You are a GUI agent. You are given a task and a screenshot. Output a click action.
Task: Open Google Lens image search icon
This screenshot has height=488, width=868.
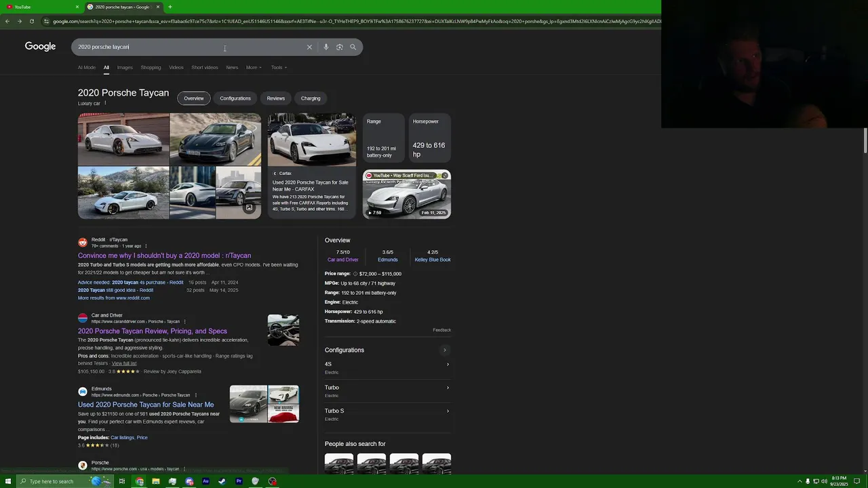point(340,47)
